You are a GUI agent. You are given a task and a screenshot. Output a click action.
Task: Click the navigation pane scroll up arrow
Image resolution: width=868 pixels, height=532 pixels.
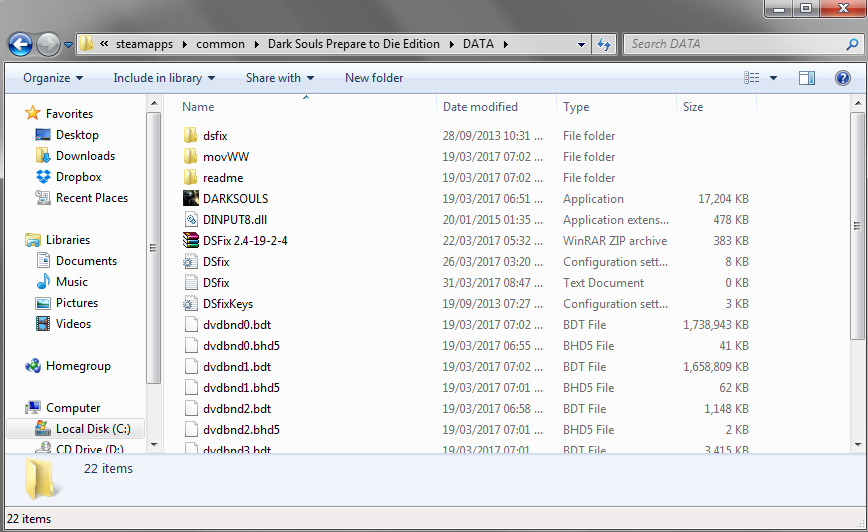[154, 103]
